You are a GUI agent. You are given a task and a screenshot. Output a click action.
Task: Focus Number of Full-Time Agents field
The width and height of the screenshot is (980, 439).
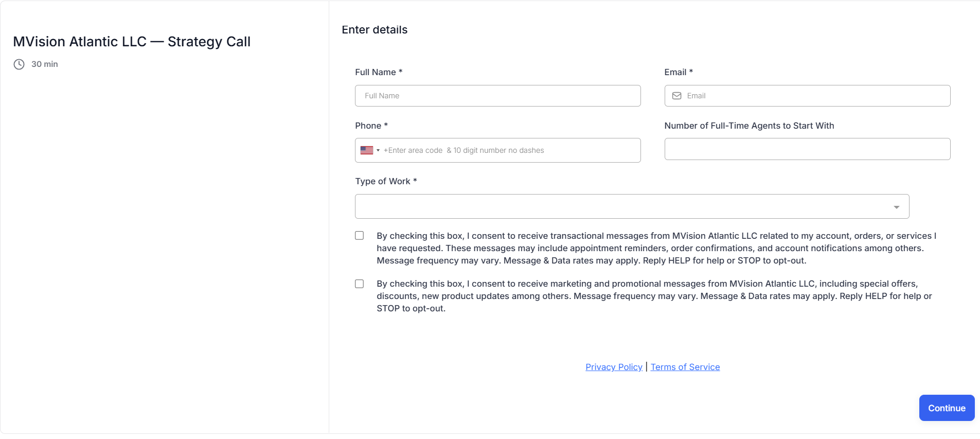[x=807, y=149]
